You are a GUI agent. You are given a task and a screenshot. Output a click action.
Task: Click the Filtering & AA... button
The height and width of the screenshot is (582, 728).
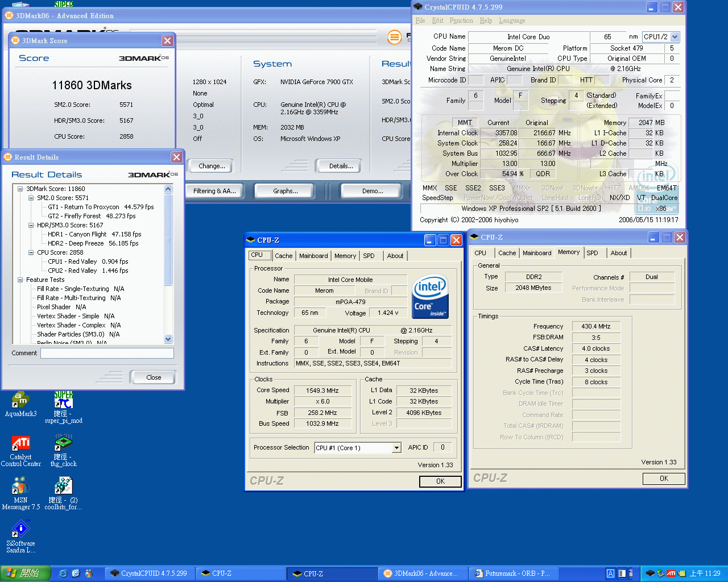click(x=214, y=191)
